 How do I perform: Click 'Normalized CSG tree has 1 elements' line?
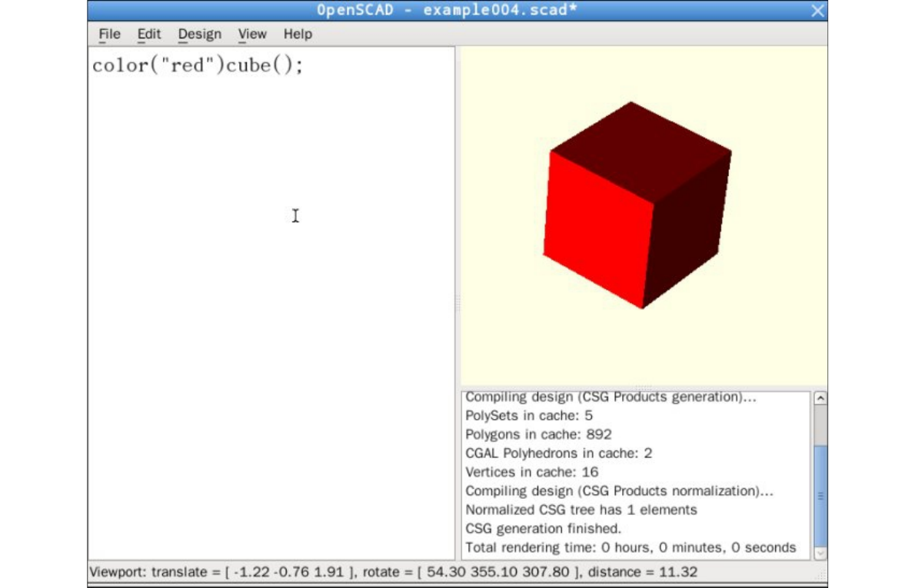tap(581, 510)
